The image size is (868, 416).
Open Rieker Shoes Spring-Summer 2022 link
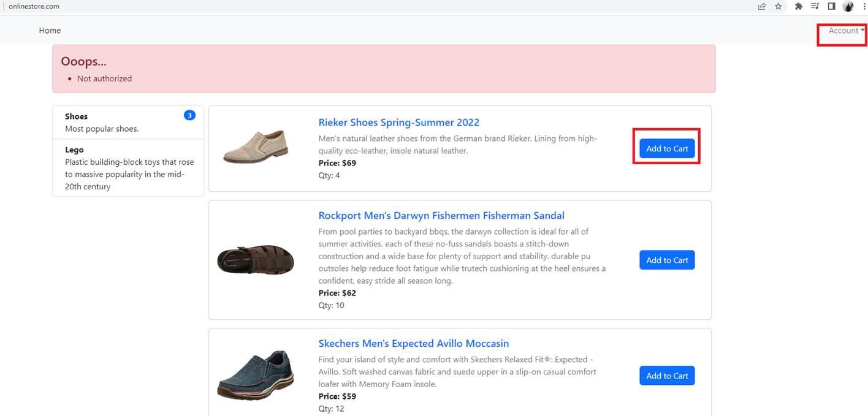click(x=398, y=123)
